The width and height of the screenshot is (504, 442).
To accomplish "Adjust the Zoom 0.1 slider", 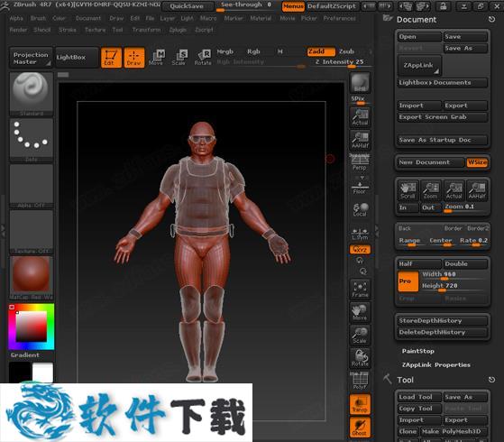I will tap(465, 207).
